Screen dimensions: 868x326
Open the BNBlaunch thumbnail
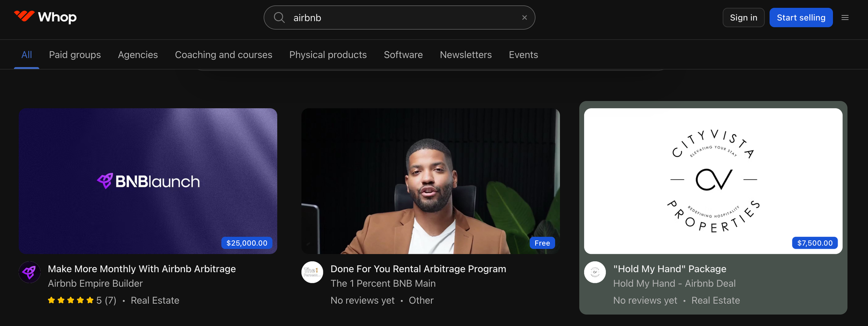pos(148,181)
